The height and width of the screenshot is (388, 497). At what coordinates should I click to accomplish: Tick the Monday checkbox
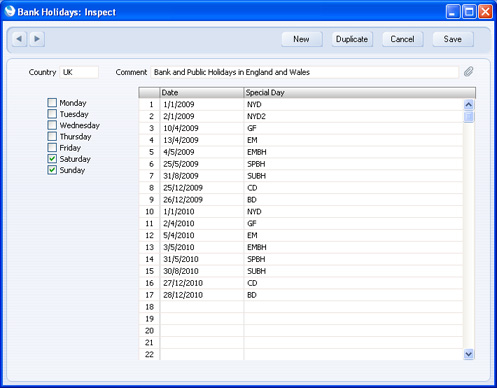click(52, 102)
